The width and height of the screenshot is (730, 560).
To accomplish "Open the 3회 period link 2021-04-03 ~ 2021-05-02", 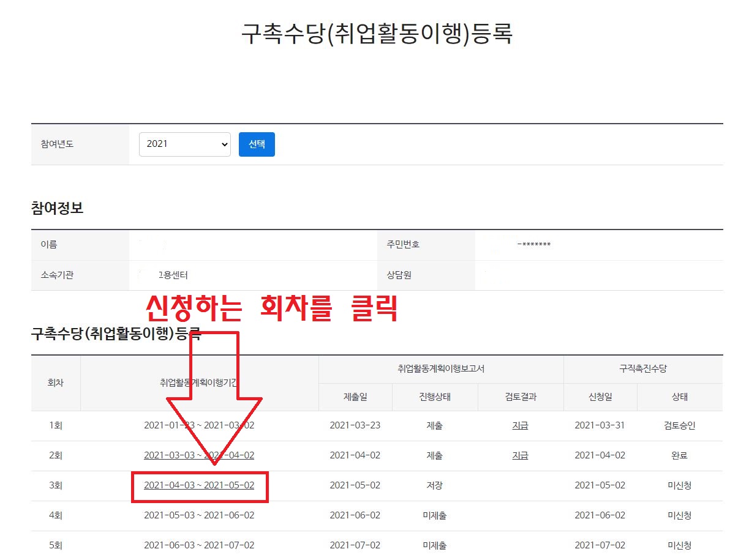I will click(x=199, y=485).
